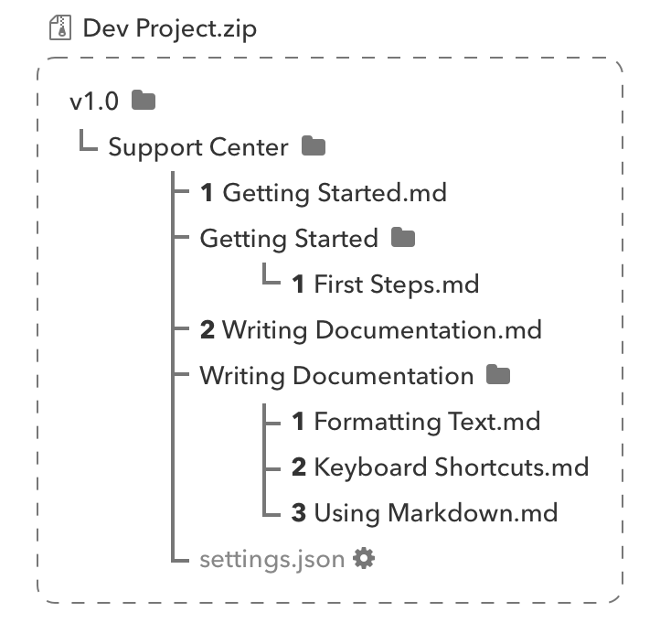Open 3 Using Markdown.md file
The height and width of the screenshot is (644, 660).
(424, 513)
